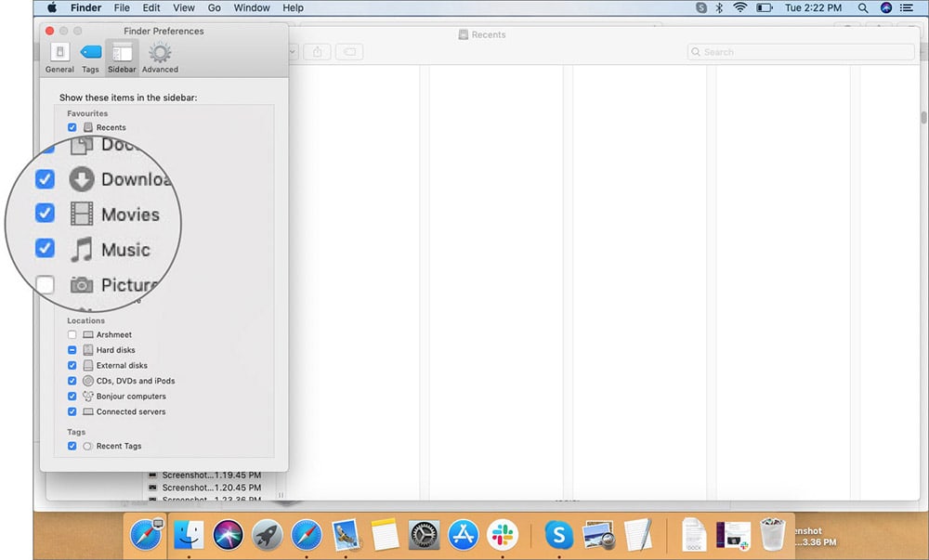Enable the Pictures sidebar item

coord(45,284)
